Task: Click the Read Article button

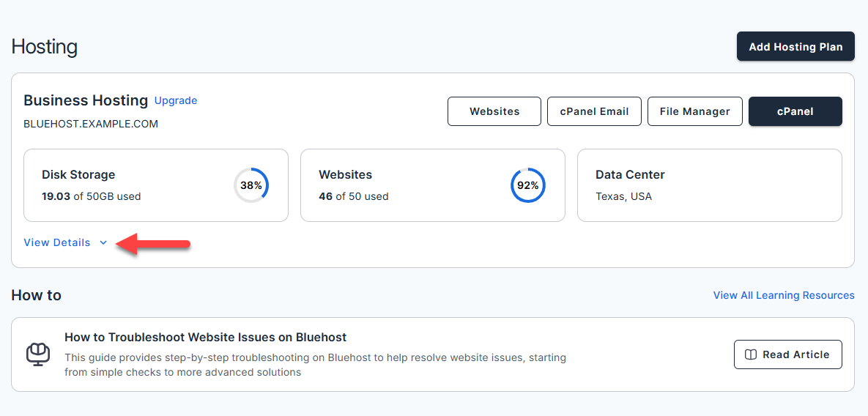Action: [787, 354]
